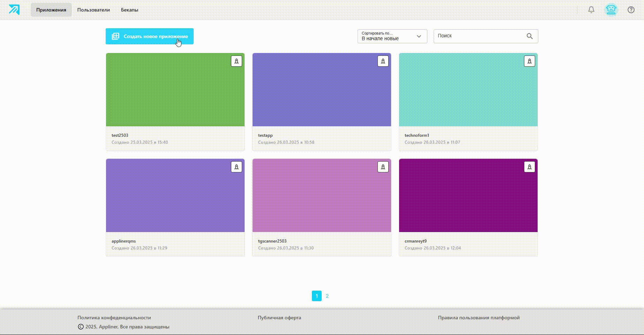Go to page 2 of applications

coord(327,296)
